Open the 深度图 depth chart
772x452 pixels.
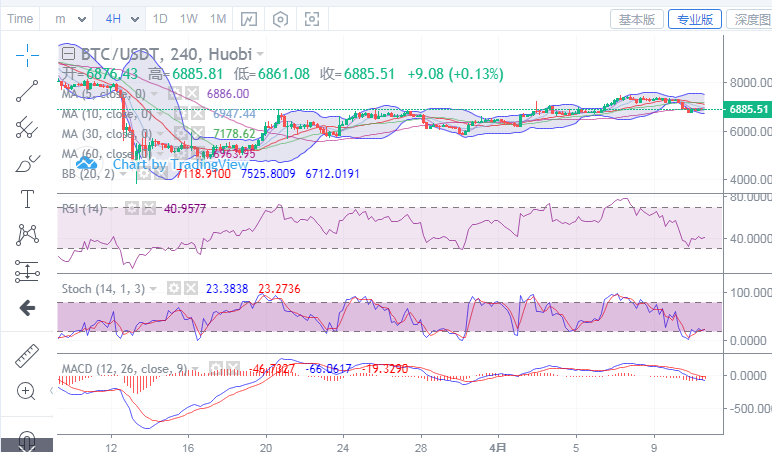(750, 20)
